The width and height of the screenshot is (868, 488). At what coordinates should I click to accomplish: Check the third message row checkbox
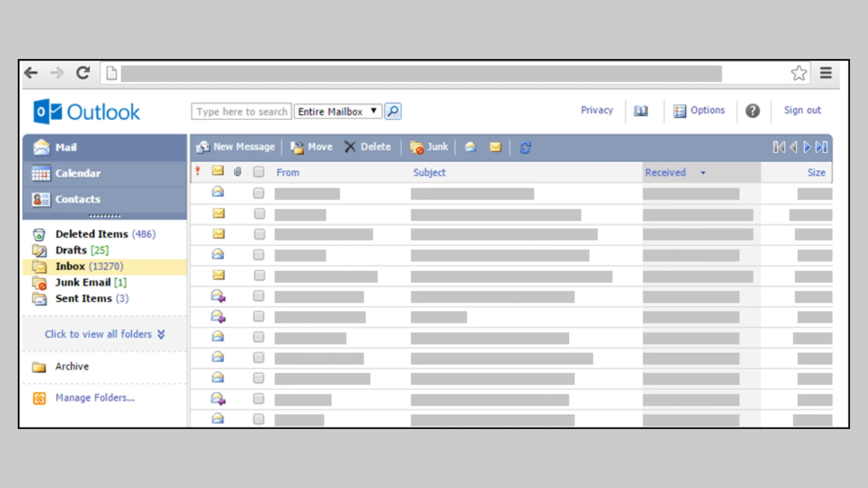[259, 234]
